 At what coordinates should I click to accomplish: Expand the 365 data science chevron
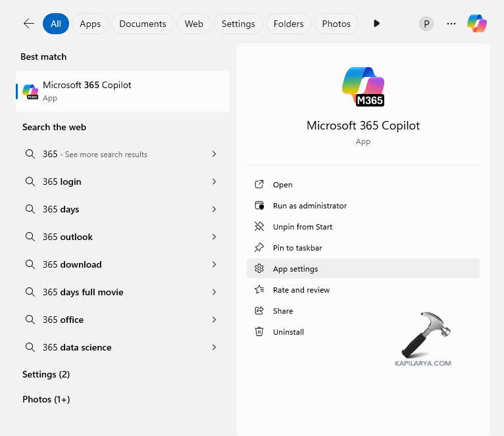pos(214,347)
